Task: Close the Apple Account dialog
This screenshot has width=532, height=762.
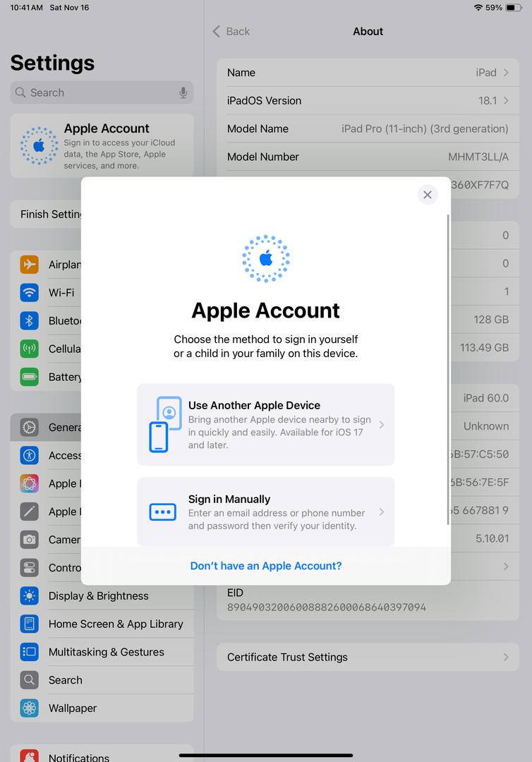Action: pyautogui.click(x=428, y=195)
